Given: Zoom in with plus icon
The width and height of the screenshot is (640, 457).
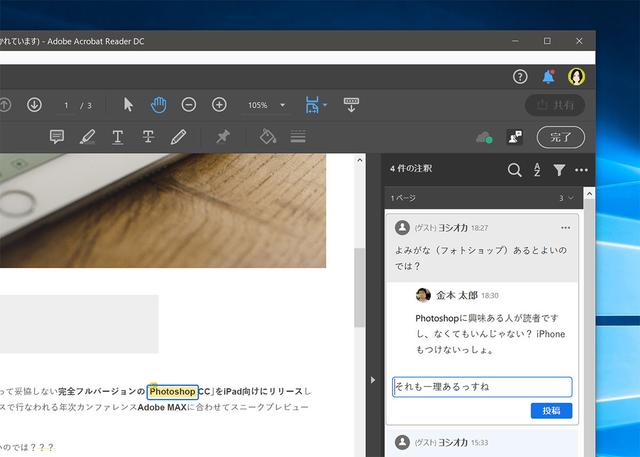Looking at the screenshot, I should pyautogui.click(x=219, y=105).
